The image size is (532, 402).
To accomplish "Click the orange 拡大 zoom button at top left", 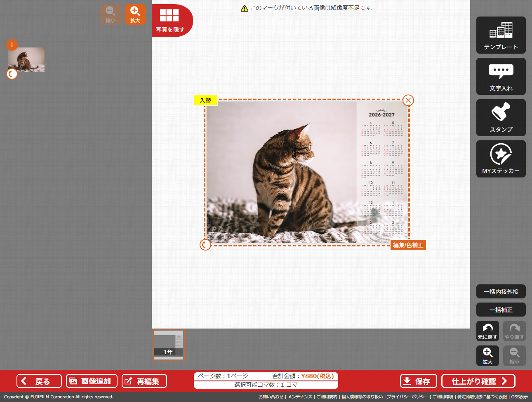I will tap(135, 14).
